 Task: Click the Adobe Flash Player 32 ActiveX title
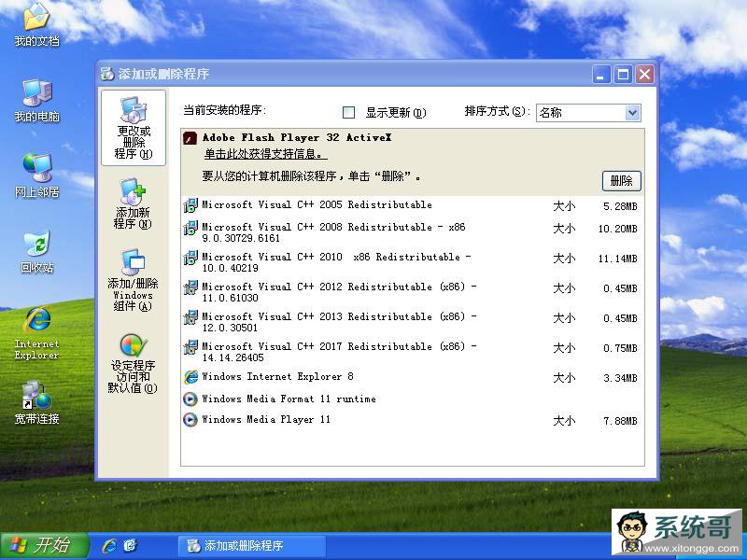[x=297, y=137]
